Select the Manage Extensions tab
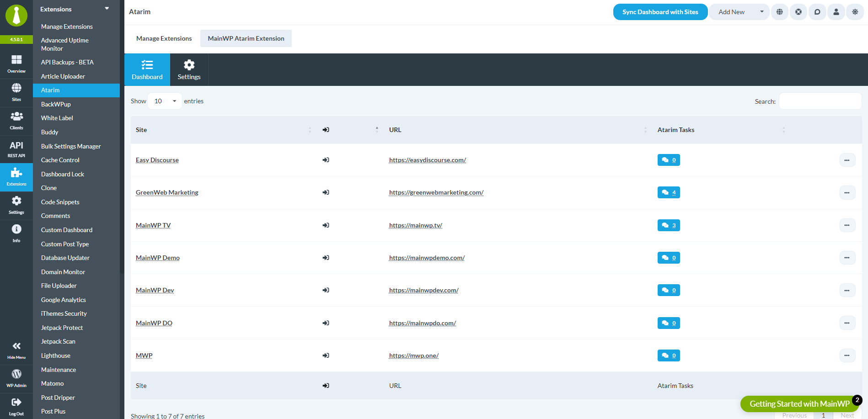The width and height of the screenshot is (868, 419). [164, 38]
